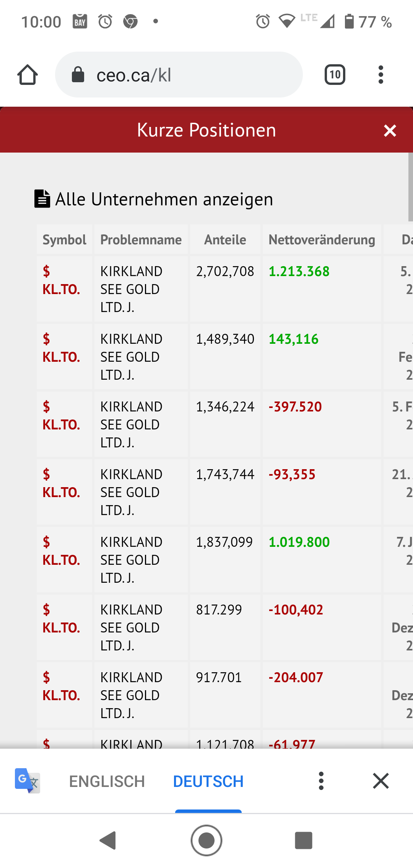The width and height of the screenshot is (413, 868).
Task: Click the Alle Unternehmen anzeigen link
Action: pyautogui.click(x=164, y=199)
